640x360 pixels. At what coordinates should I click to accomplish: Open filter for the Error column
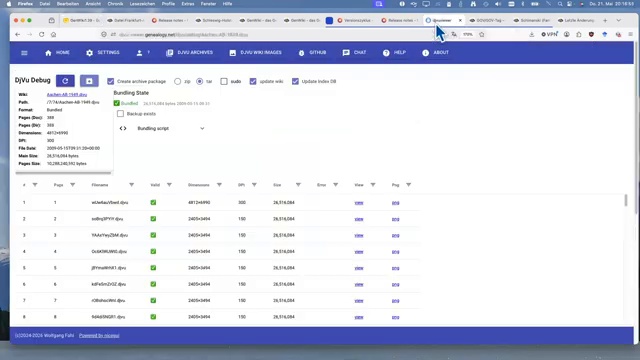click(x=336, y=185)
